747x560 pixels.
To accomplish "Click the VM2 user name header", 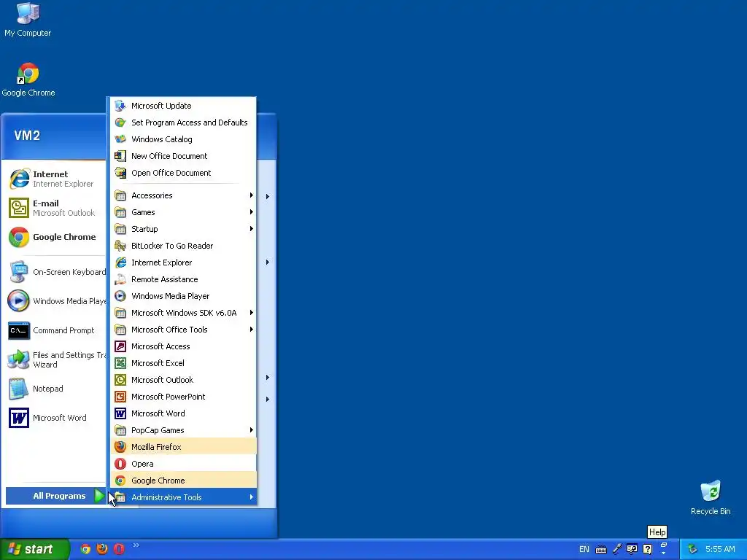I will click(x=27, y=136).
